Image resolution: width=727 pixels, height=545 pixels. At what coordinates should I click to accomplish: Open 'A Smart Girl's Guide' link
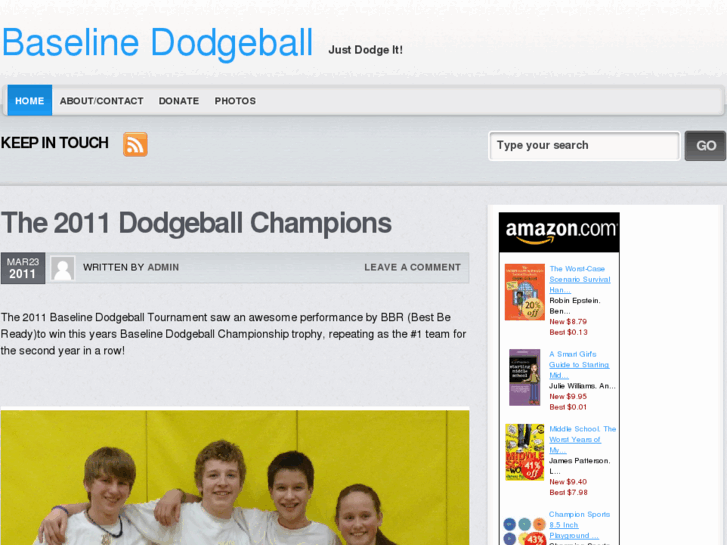click(x=579, y=365)
